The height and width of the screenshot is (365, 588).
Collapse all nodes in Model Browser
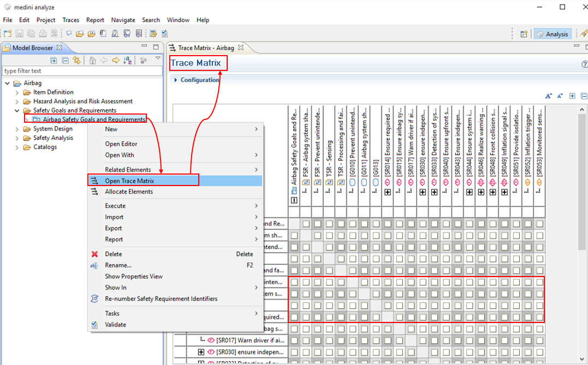coord(65,61)
